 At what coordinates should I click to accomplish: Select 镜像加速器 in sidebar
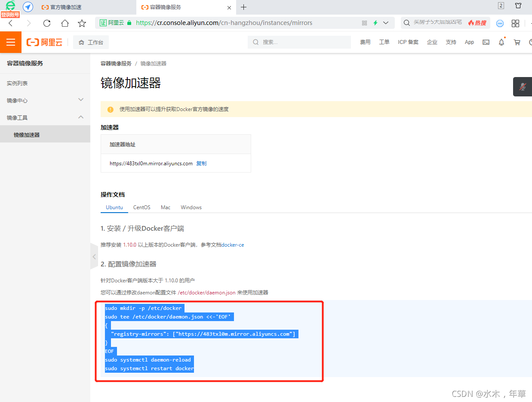pos(45,135)
